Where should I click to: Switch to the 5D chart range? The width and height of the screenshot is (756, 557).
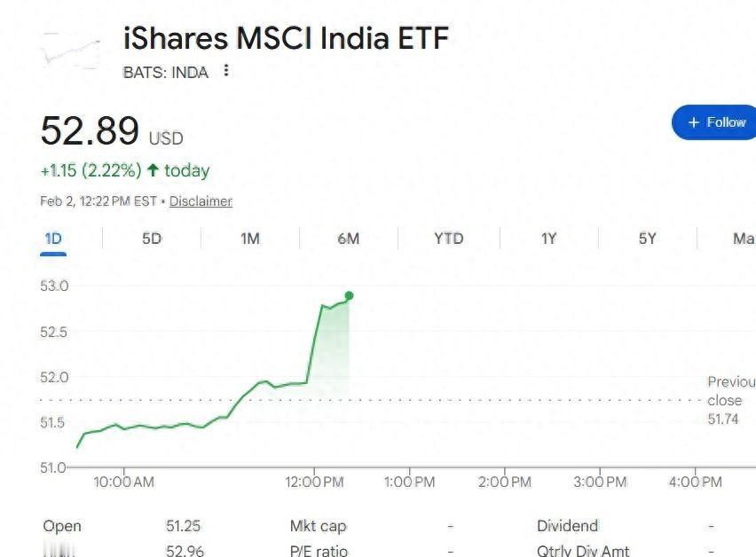pyautogui.click(x=152, y=239)
